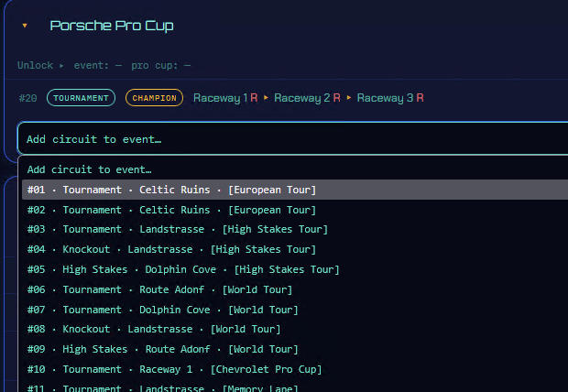Viewport: 568px width, 392px height.
Task: Select option #06 Tournament Route Adonf
Action: click(x=295, y=289)
